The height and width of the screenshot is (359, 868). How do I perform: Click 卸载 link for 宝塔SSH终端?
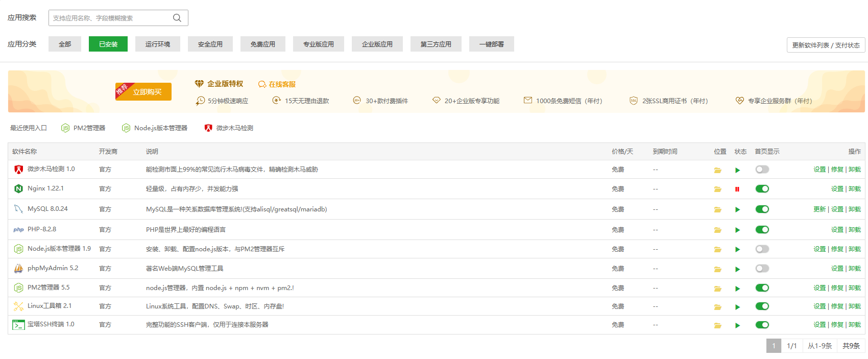point(855,325)
